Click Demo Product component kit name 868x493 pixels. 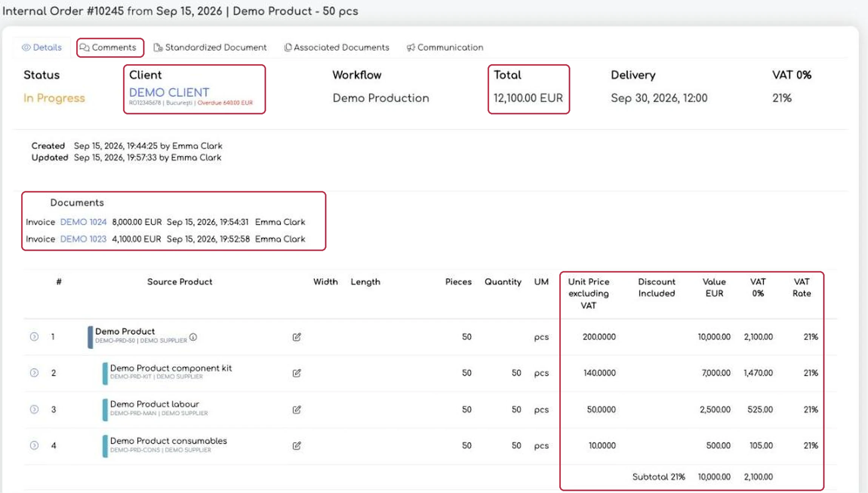click(x=171, y=368)
